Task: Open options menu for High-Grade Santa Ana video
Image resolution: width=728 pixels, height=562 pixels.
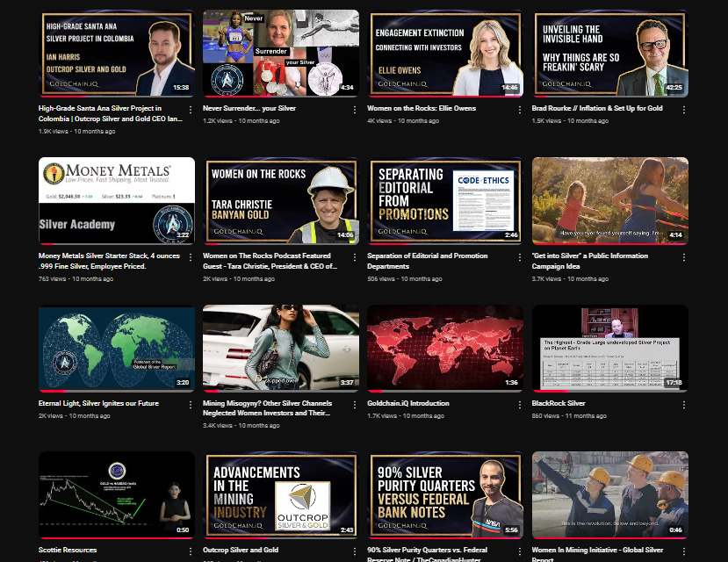Action: tap(191, 110)
